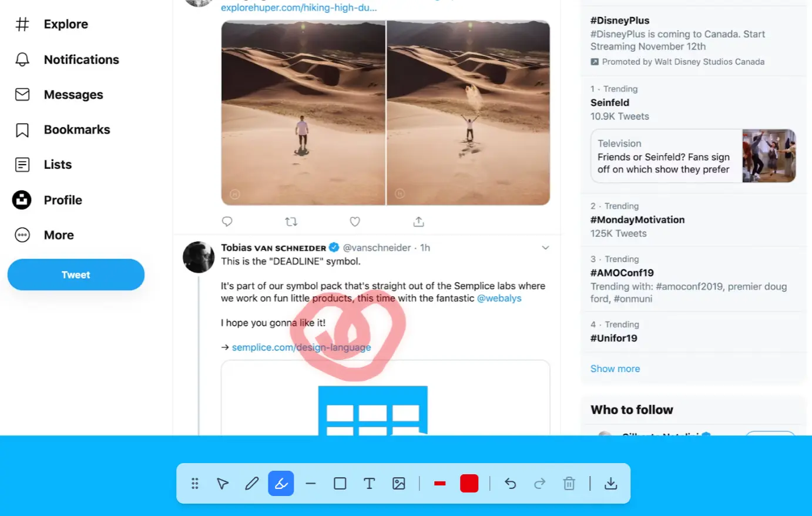Select the Rectangle shape tool
This screenshot has height=516, width=812.
point(340,483)
